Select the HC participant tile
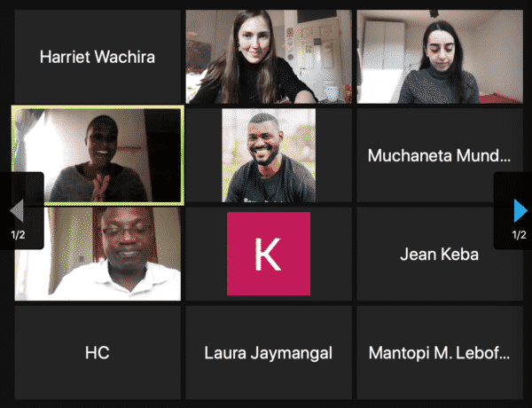The height and width of the screenshot is (408, 532). (x=98, y=352)
